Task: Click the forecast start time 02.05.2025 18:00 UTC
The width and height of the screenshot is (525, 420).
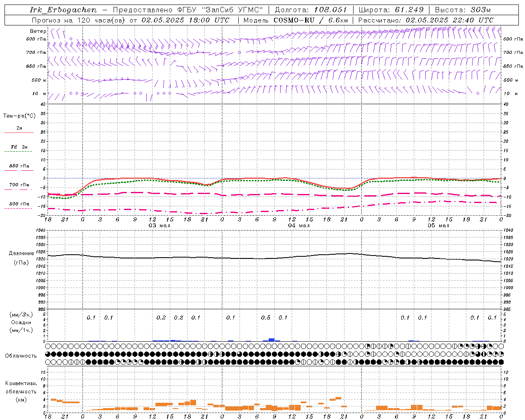Action: [185, 20]
